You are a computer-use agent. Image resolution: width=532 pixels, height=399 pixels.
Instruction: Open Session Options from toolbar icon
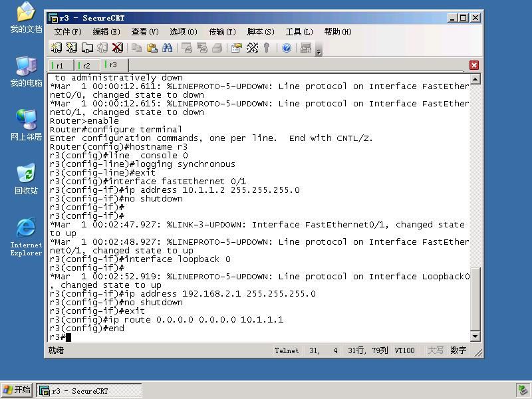click(237, 48)
